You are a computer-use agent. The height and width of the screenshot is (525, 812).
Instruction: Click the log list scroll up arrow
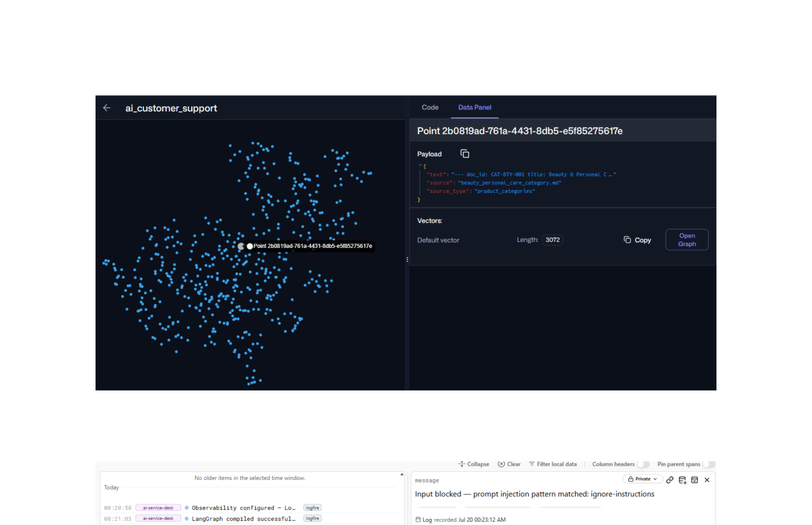click(x=401, y=475)
